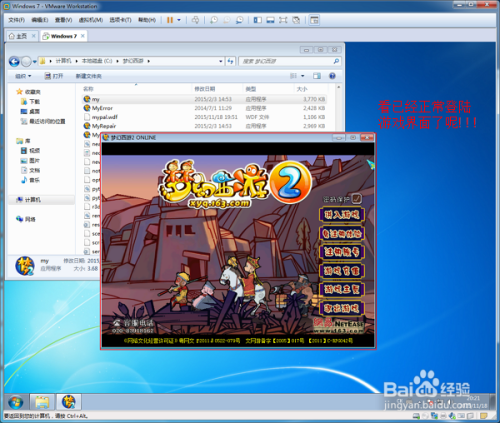Refresh the Explorer folder view
The height and width of the screenshot is (423, 500).
pyautogui.click(x=230, y=61)
